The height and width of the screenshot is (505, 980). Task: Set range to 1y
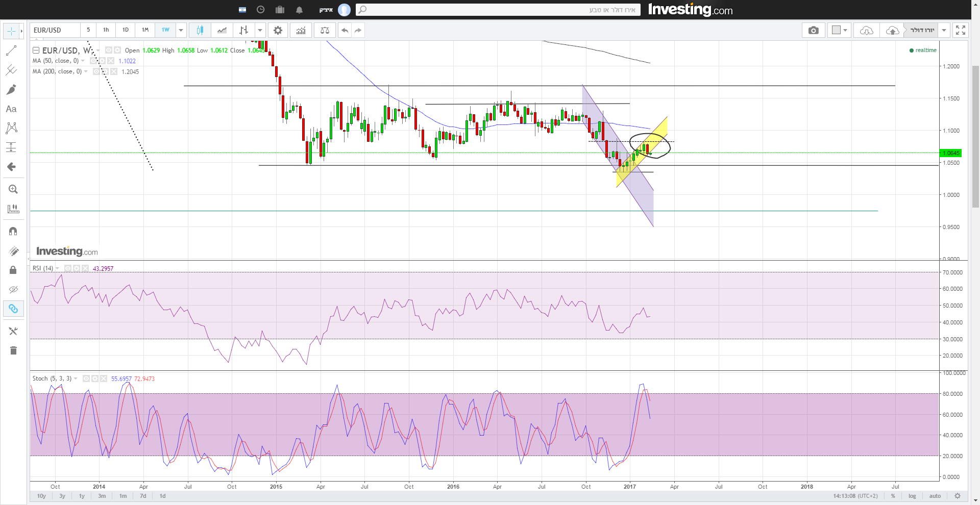coord(82,496)
